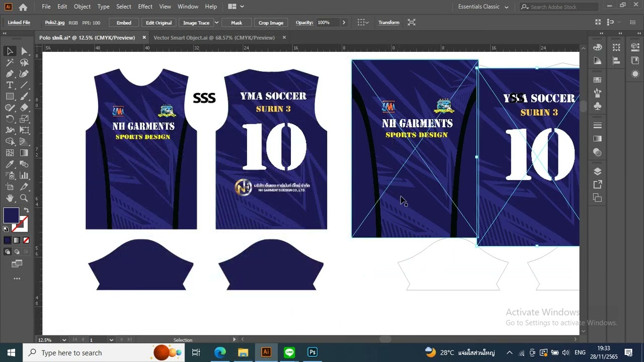Switch to Draw Behind mode
The height and width of the screenshot is (362, 644).
pos(17,252)
